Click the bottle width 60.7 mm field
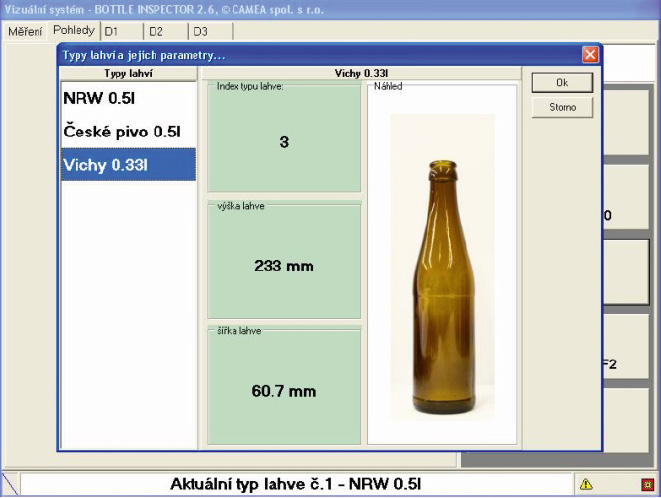661x498 pixels. pyautogui.click(x=284, y=385)
